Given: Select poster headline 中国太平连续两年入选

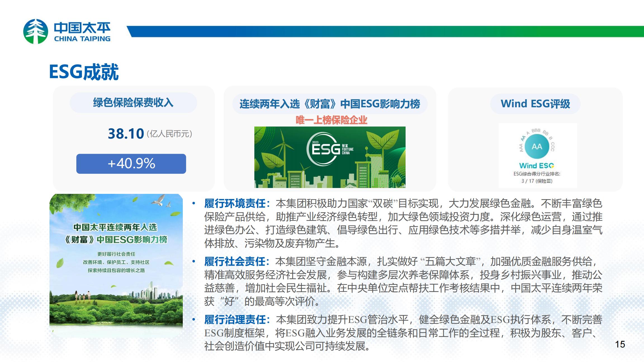Looking at the screenshot, I should point(115,227).
